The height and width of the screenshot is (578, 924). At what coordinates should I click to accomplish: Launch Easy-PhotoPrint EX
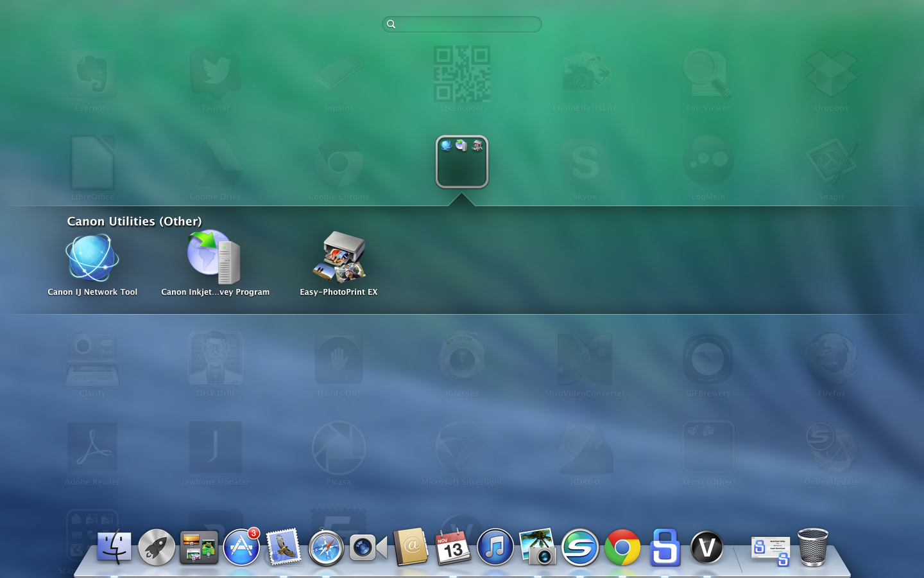click(339, 258)
